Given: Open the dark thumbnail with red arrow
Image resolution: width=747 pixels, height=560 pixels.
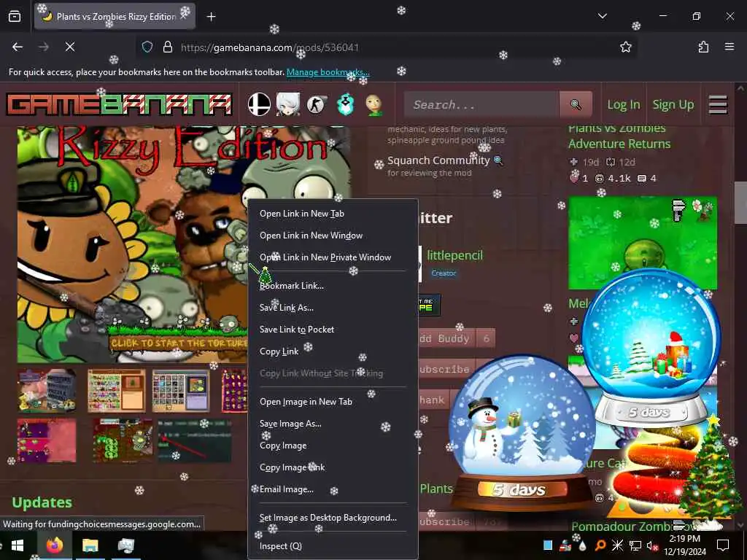Looking at the screenshot, I should click(x=194, y=440).
